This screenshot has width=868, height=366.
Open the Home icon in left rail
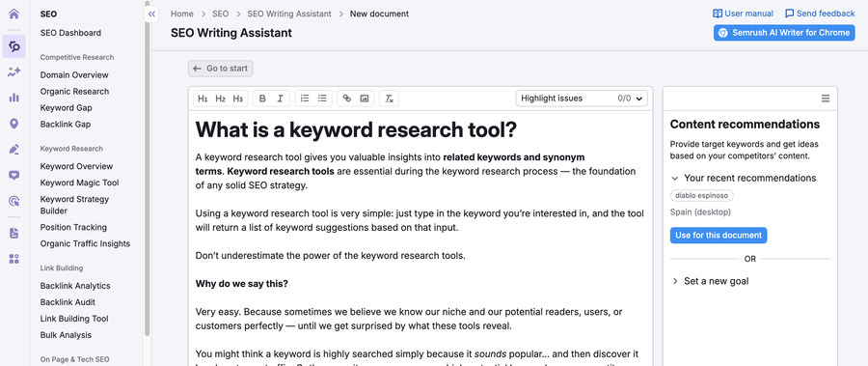tap(14, 14)
